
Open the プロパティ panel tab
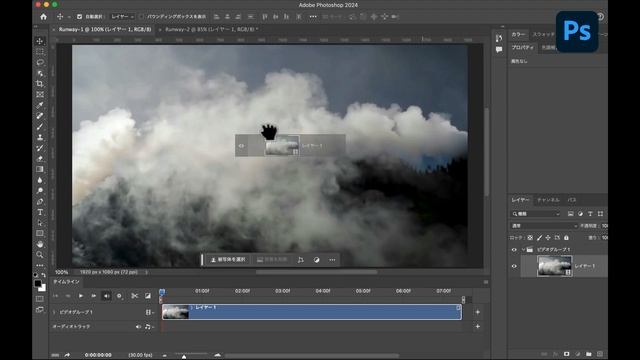(x=522, y=48)
